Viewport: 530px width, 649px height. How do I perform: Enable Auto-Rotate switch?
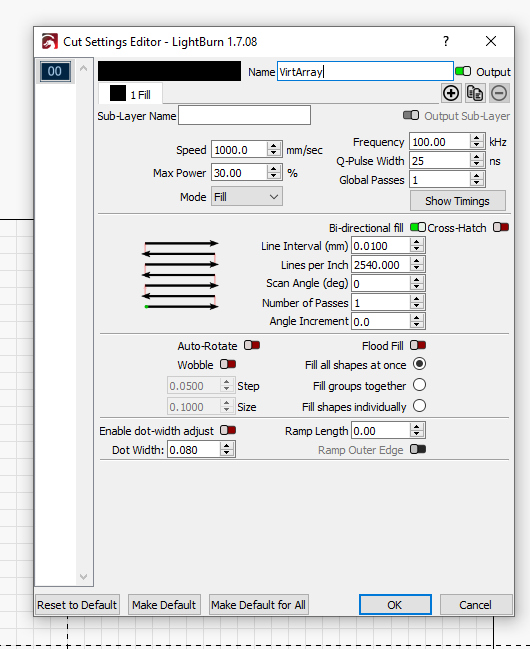252,345
